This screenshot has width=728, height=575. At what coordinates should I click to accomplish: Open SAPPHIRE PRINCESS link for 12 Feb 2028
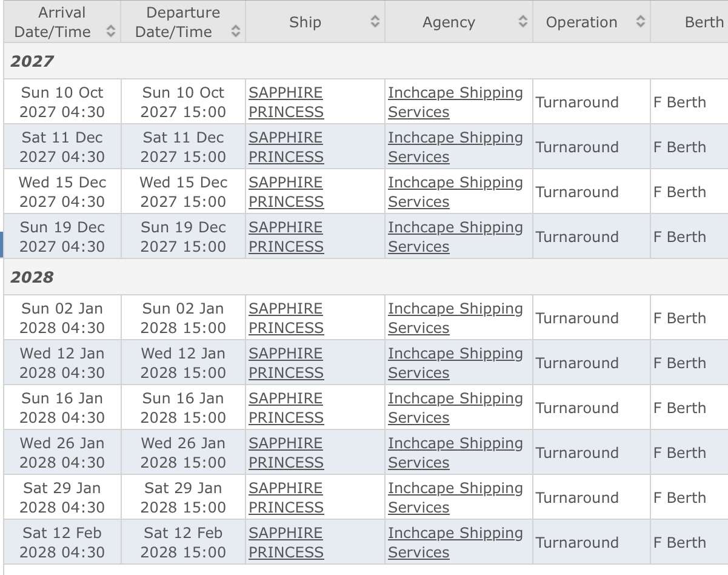[286, 542]
